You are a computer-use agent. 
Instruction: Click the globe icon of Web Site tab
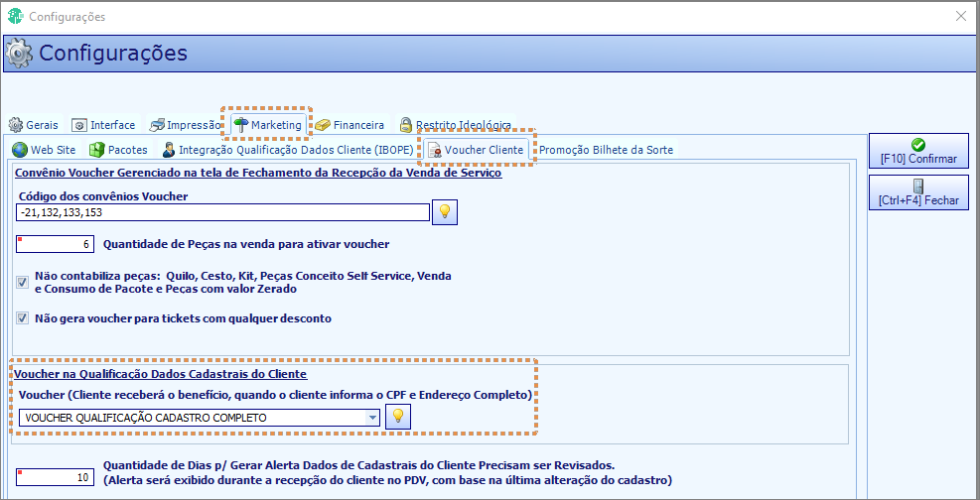pyautogui.click(x=20, y=150)
